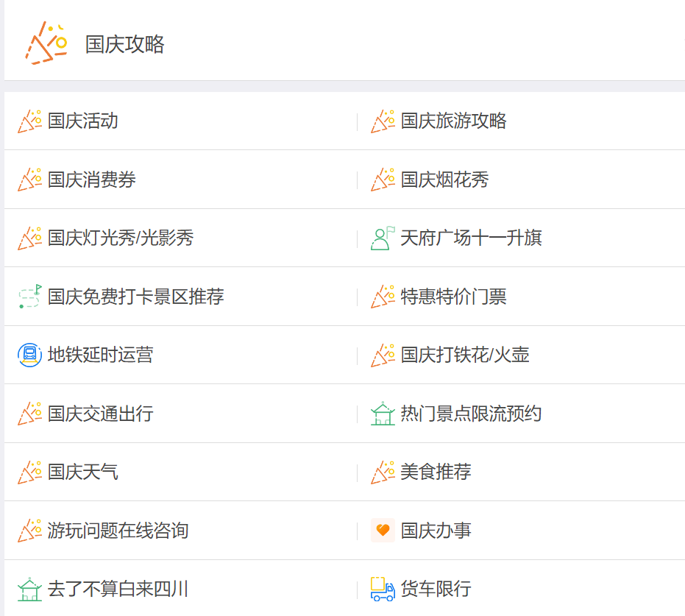Select the 国庆消费券 entry
The width and height of the screenshot is (685, 616).
click(92, 180)
